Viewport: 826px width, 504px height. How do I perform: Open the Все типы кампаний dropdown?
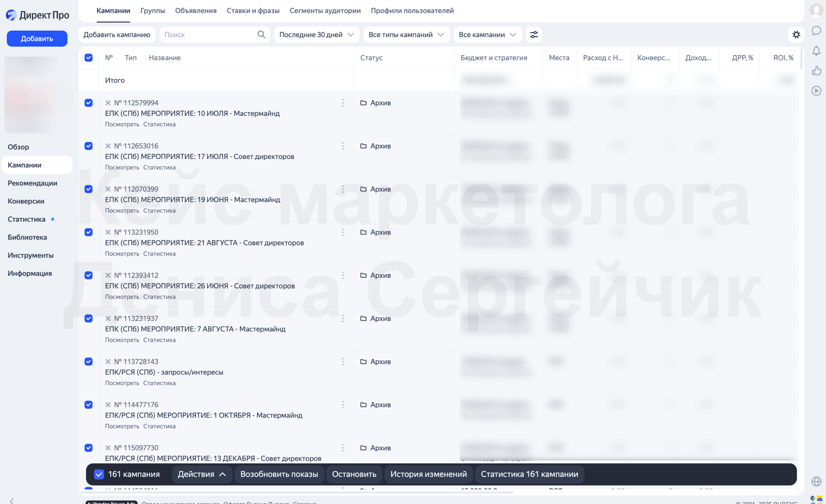click(x=406, y=35)
